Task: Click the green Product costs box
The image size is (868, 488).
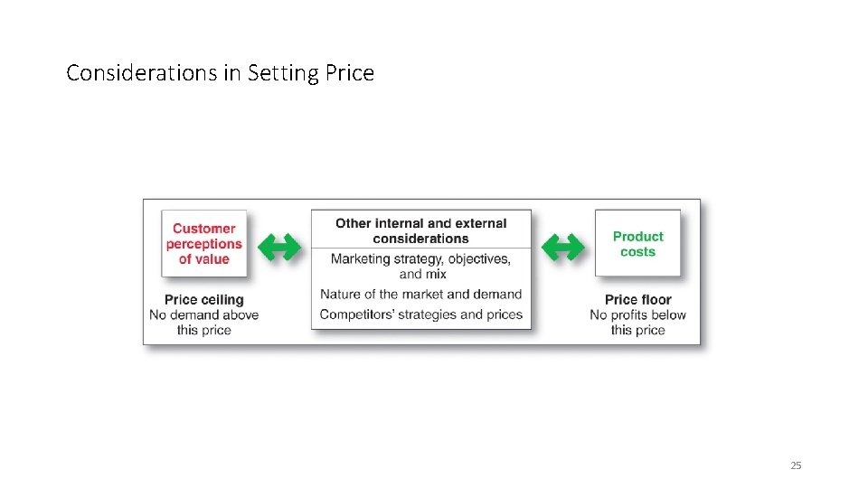Action: pos(637,244)
